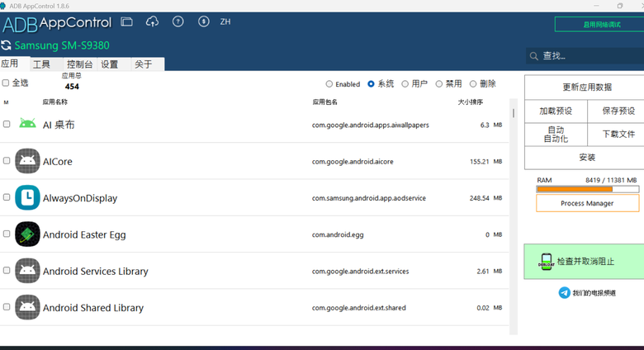The width and height of the screenshot is (644, 350).
Task: Click the RAM usage progress bar
Action: (587, 189)
